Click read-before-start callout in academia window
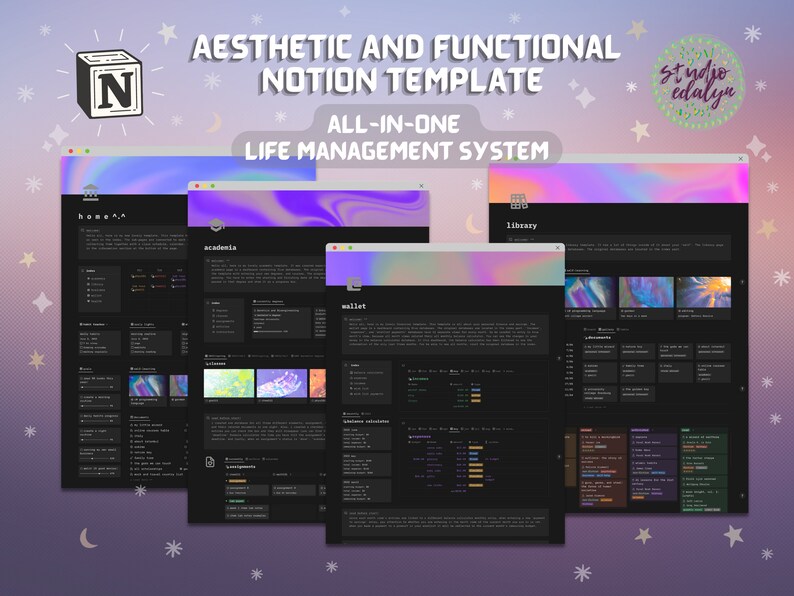 tap(265, 431)
